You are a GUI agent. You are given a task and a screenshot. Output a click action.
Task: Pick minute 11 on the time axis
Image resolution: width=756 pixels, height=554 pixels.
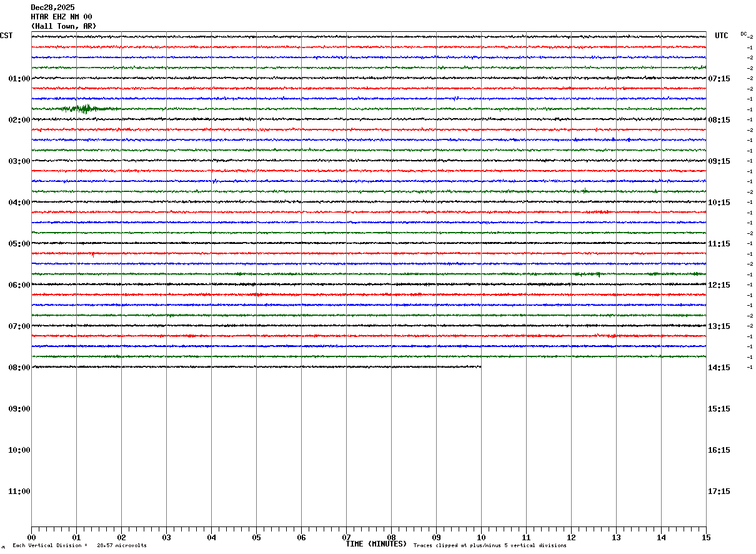pyautogui.click(x=526, y=537)
